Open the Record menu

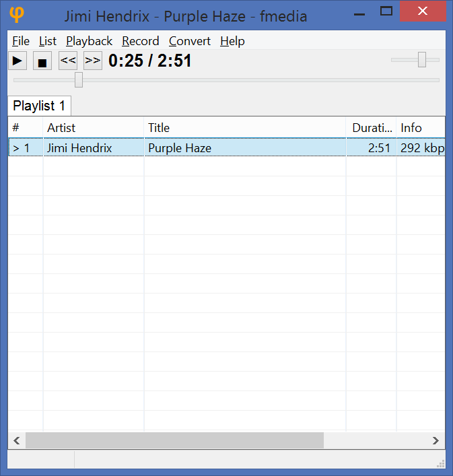point(141,41)
